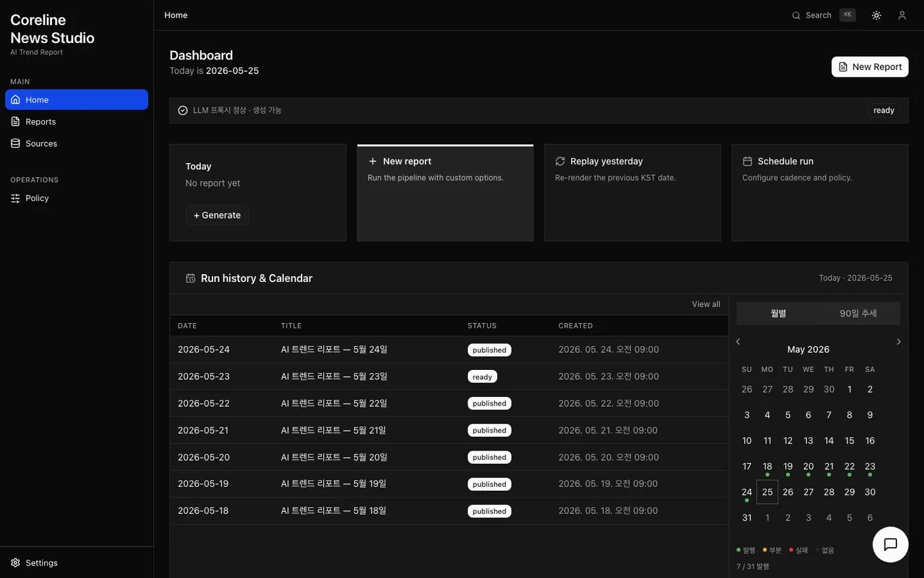The width and height of the screenshot is (924, 578).
Task: Click the published badge for 2026-05-20
Action: click(x=490, y=457)
